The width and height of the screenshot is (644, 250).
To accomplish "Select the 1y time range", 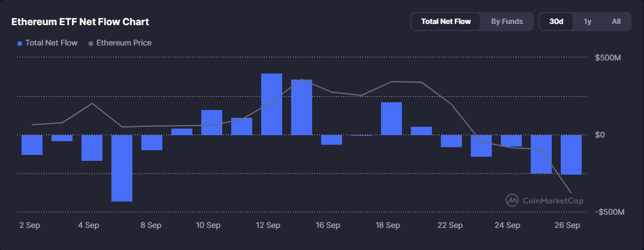I will point(588,22).
